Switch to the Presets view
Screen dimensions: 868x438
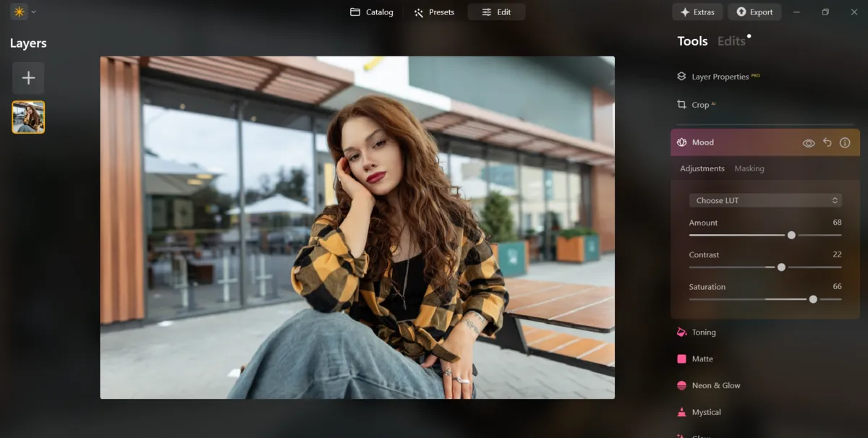tap(434, 12)
